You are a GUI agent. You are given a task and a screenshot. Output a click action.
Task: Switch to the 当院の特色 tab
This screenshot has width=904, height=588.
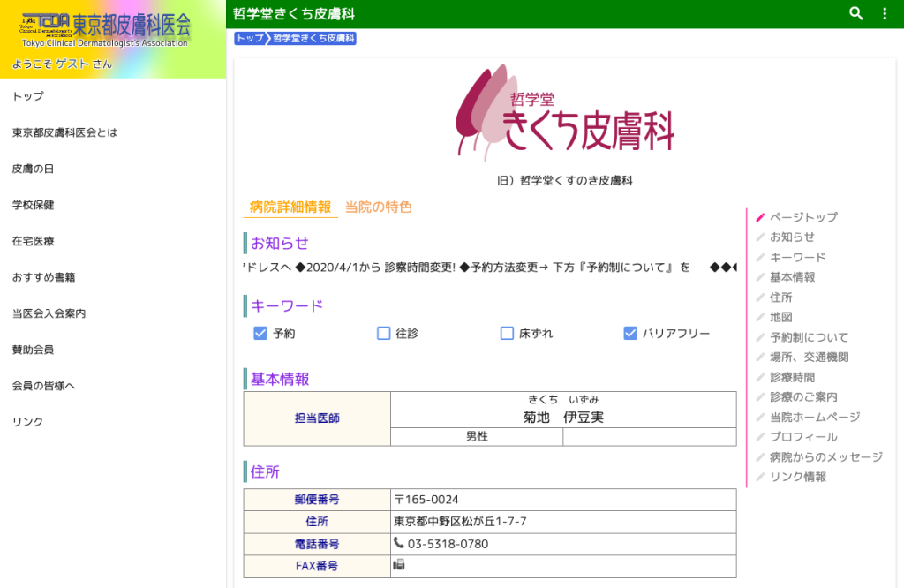(378, 207)
